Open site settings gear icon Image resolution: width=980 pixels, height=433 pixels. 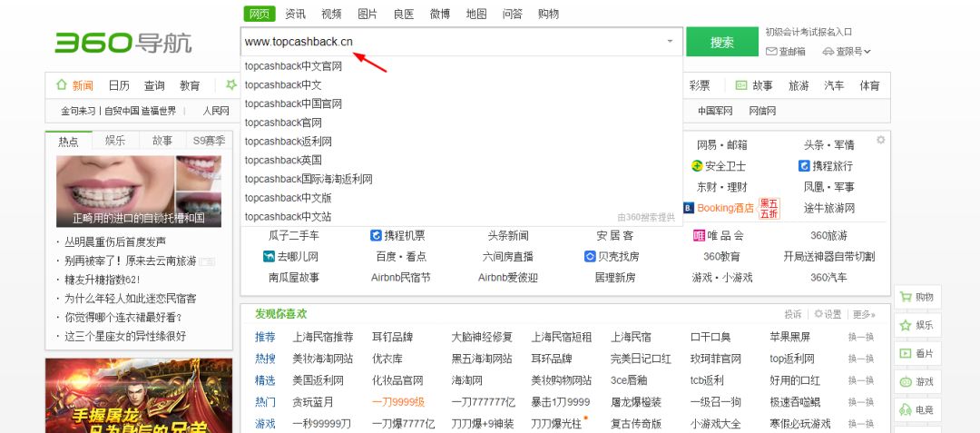pyautogui.click(x=880, y=140)
